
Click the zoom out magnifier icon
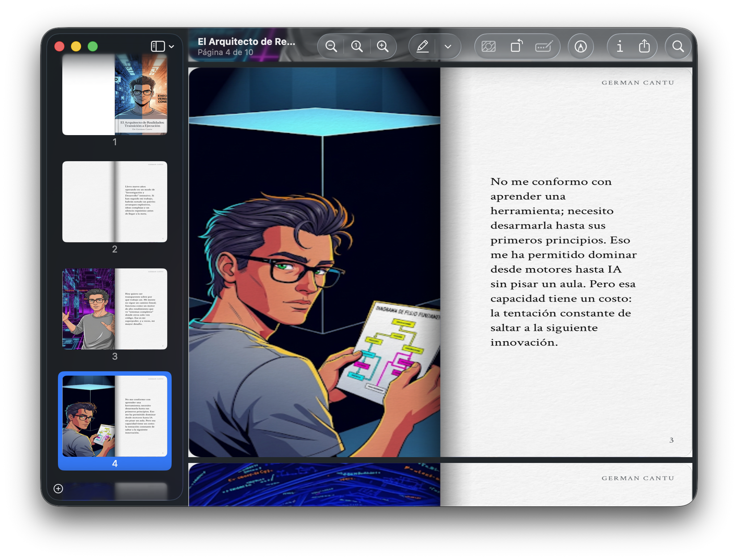(331, 46)
